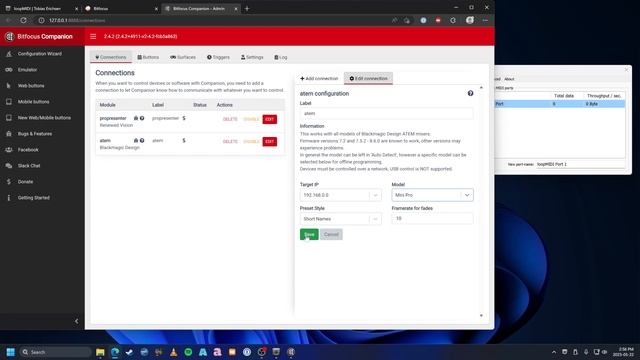This screenshot has height=360, width=640.
Task: Switch to the Connections tab
Action: [x=111, y=57]
